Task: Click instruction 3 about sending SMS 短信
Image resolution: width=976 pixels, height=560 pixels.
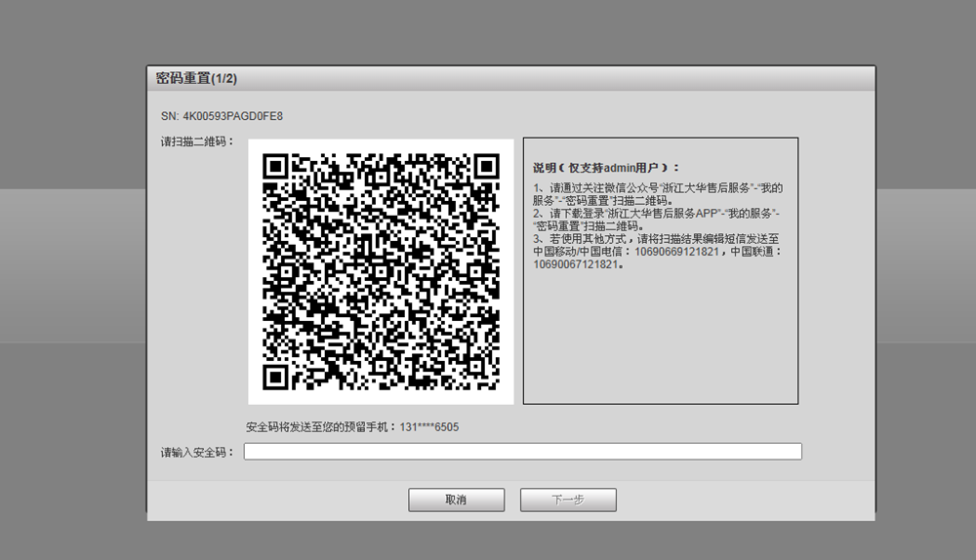Action: pyautogui.click(x=657, y=252)
